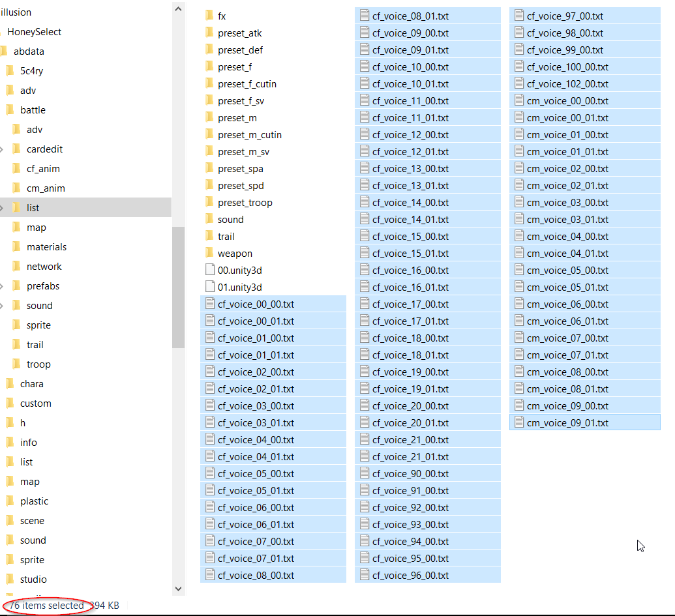Viewport: 675px width, 616px height.
Task: Click the navigation pane scroll down arrow
Action: [179, 588]
